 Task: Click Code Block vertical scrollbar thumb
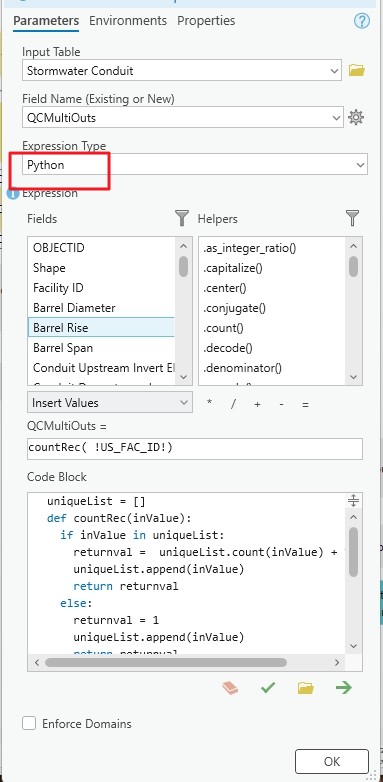click(x=354, y=552)
